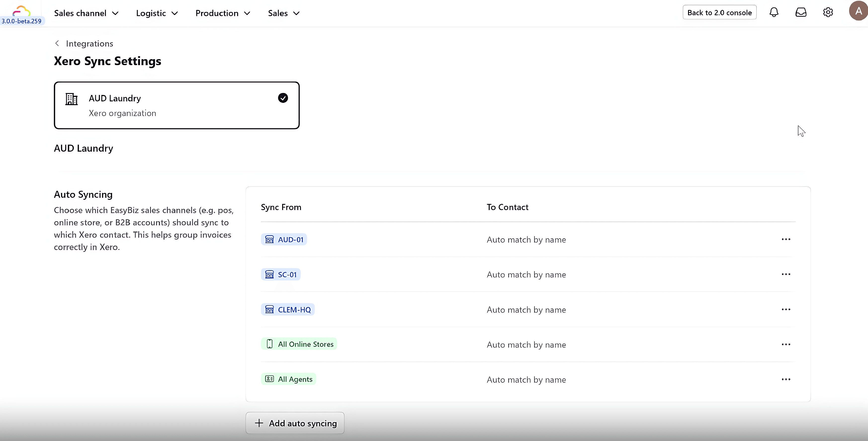Open the more options for All Online Stores
868x441 pixels.
786,344
